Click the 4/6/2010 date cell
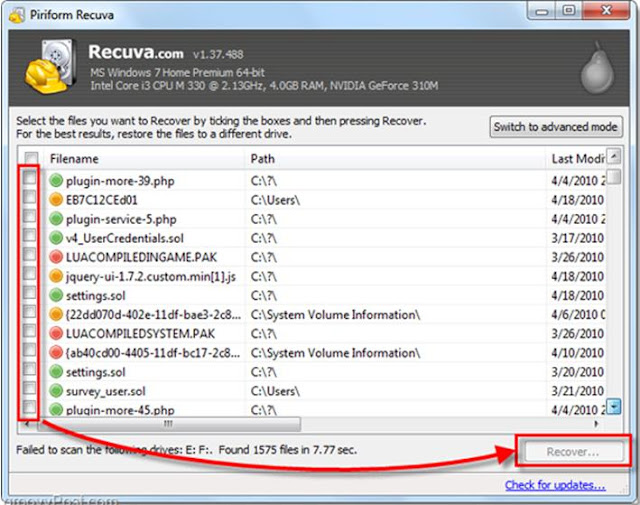This screenshot has height=505, width=640. tap(578, 315)
